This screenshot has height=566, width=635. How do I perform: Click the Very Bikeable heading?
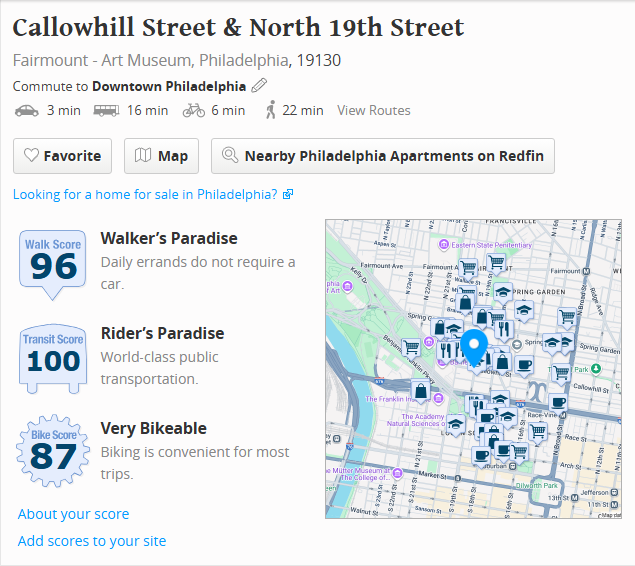(x=153, y=428)
